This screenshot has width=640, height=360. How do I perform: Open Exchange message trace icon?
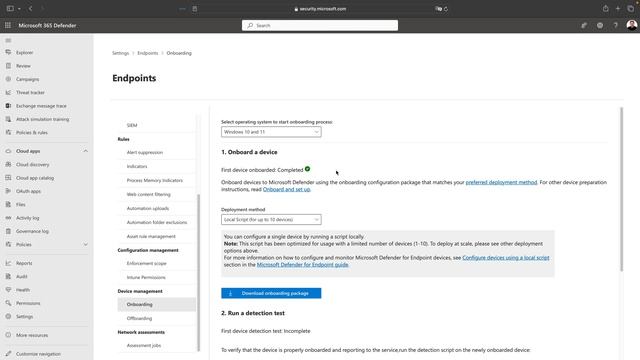tap(8, 106)
